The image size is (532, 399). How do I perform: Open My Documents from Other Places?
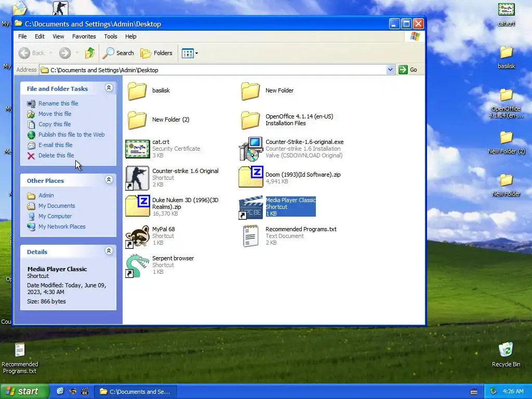click(x=57, y=206)
